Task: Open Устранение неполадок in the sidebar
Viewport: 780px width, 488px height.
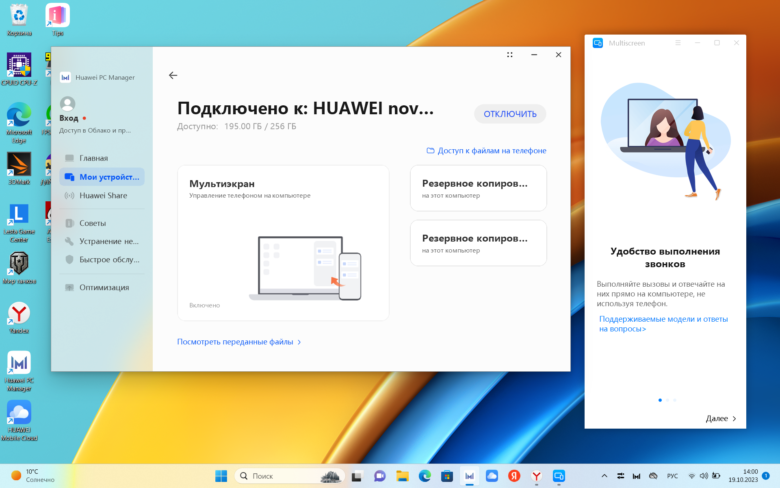Action: tap(102, 241)
